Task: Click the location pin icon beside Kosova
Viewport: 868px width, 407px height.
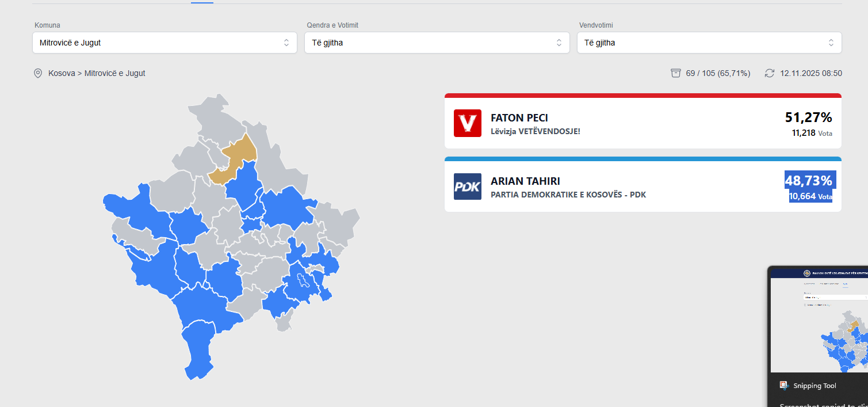Action: [38, 74]
